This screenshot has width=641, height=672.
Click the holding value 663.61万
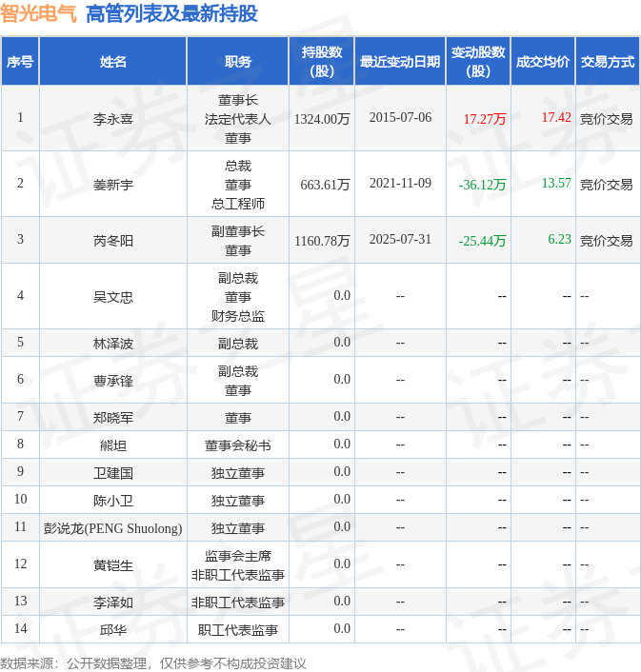tap(325, 185)
